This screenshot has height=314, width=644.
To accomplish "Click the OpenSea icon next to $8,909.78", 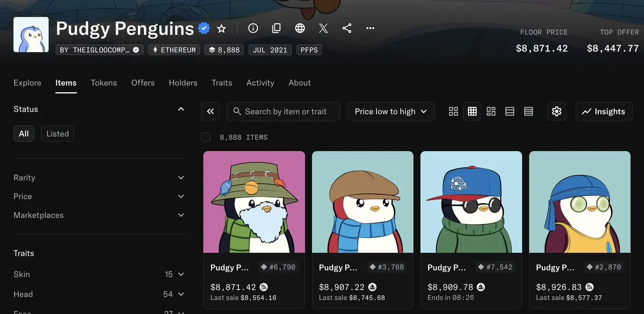I will 481,287.
